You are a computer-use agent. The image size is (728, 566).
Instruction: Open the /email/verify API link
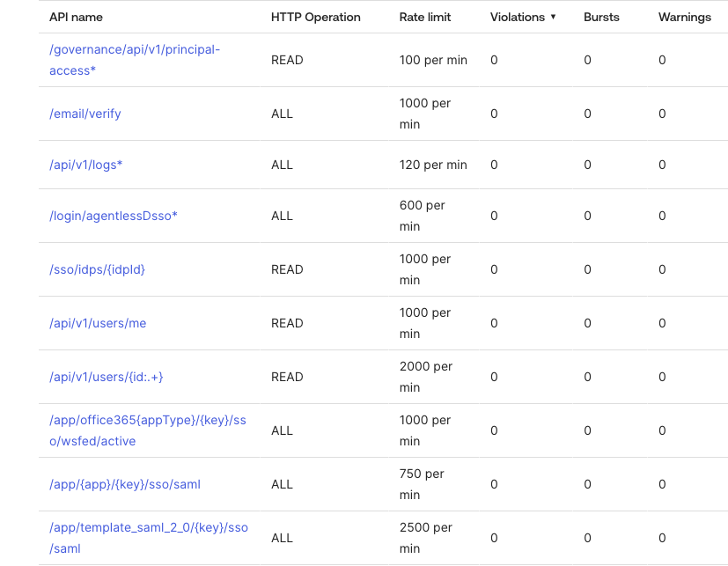click(x=85, y=114)
